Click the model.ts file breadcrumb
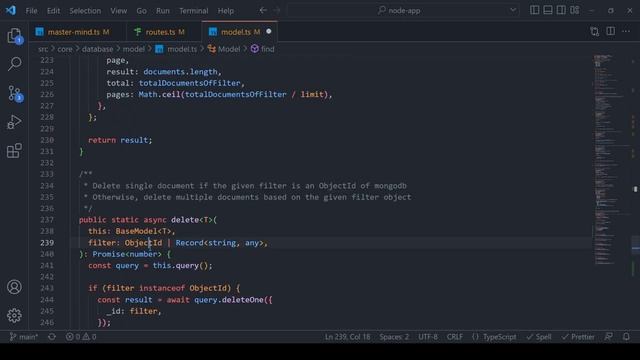Viewport: 640px width, 360px height. (176, 49)
